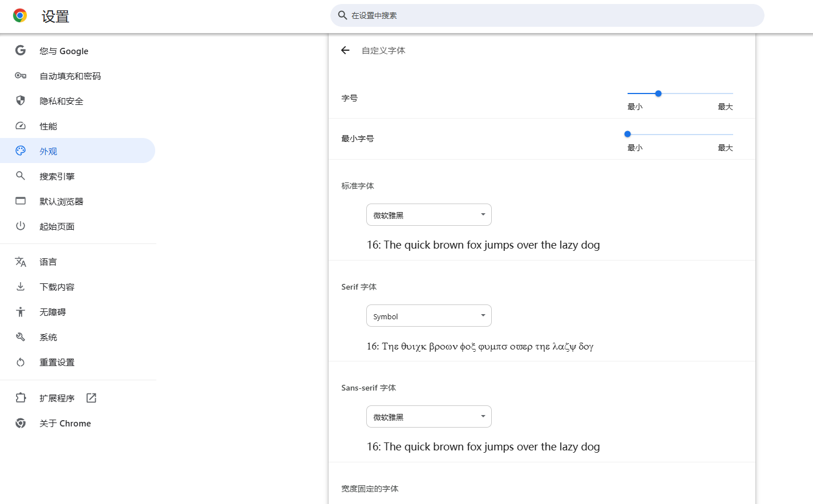Click the back arrow next to 自定义字体
Image resolution: width=813 pixels, height=504 pixels.
pos(345,50)
